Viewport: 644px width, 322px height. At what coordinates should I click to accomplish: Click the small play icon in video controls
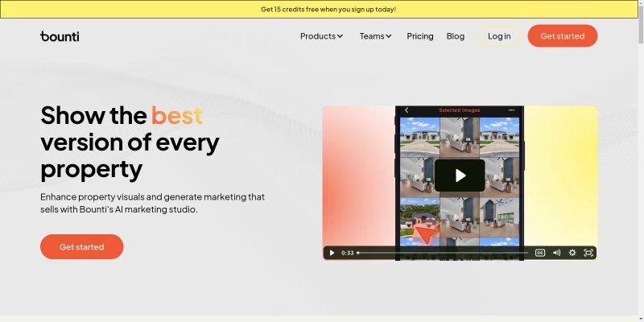click(x=332, y=253)
